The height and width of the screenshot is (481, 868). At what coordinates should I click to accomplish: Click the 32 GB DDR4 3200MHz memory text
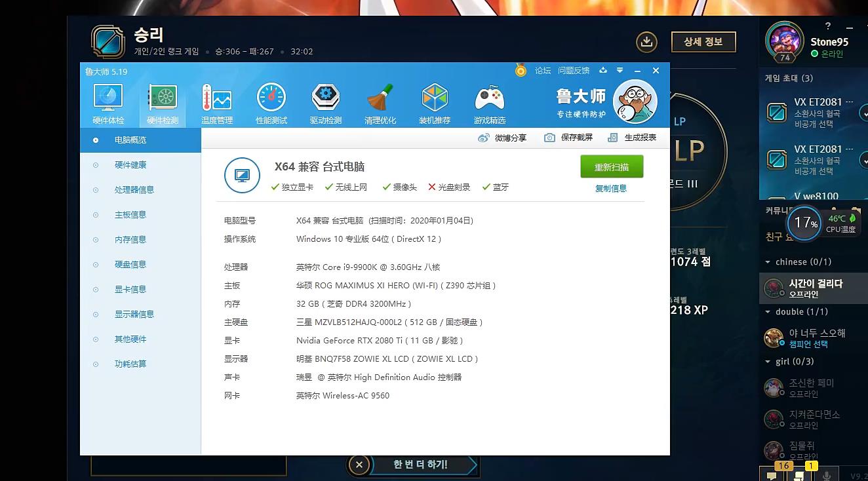coord(354,304)
